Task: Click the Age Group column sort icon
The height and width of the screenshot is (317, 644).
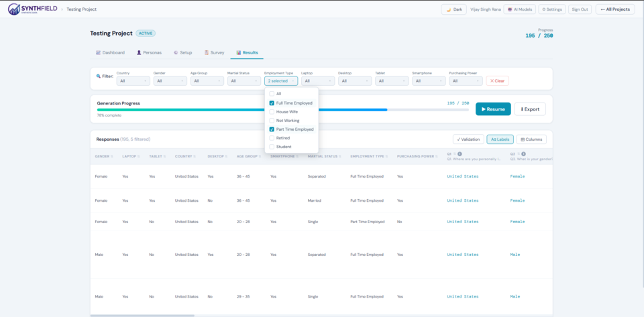Action: (x=260, y=156)
